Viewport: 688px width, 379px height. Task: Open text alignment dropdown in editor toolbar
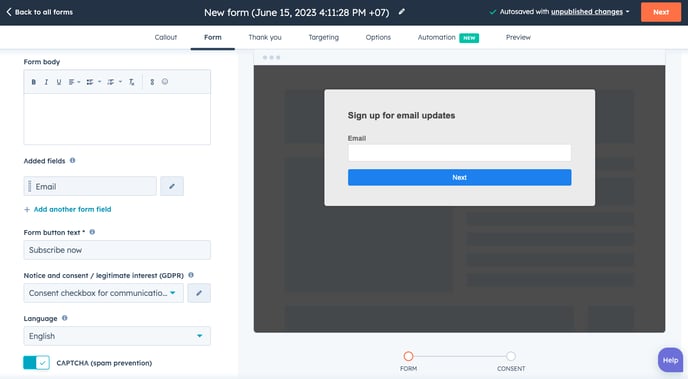[x=74, y=82]
